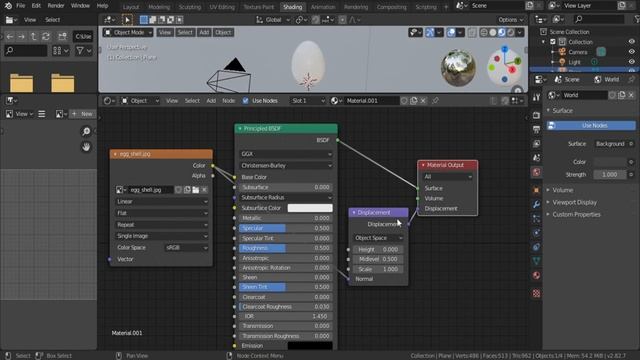Switch to the Compositing workspace tab
This screenshot has height=360, width=640.
(x=391, y=7)
